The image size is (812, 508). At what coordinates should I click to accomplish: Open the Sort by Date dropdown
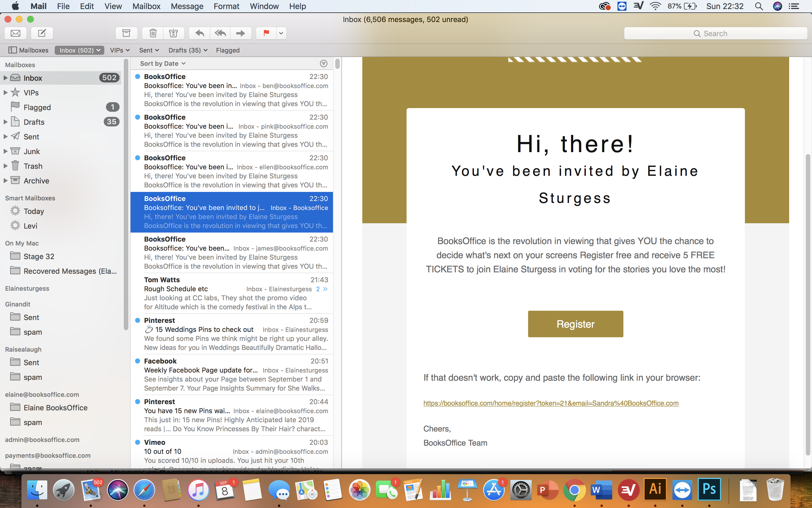click(x=163, y=63)
